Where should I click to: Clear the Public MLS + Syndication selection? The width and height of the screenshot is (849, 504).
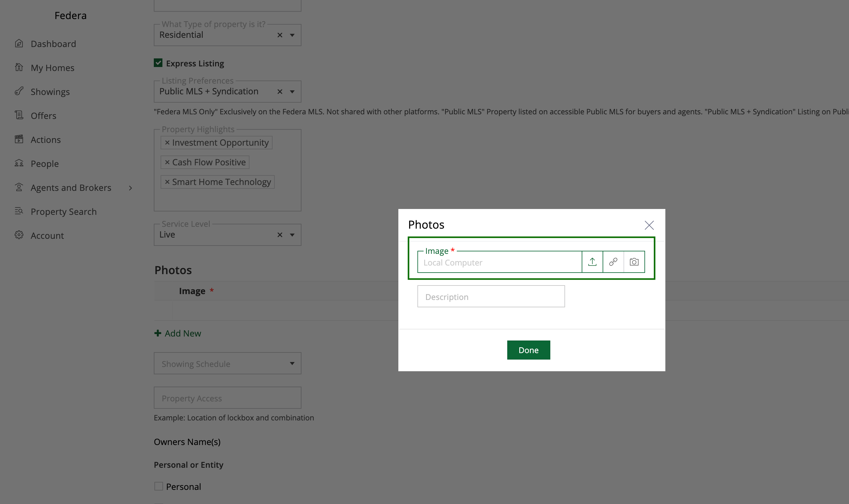280,92
